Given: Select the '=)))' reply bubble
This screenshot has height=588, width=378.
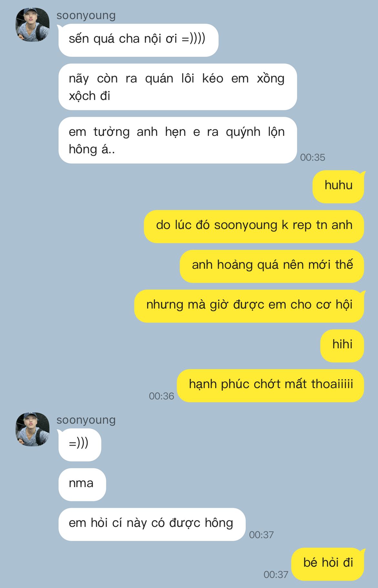Looking at the screenshot, I should click(x=79, y=445).
